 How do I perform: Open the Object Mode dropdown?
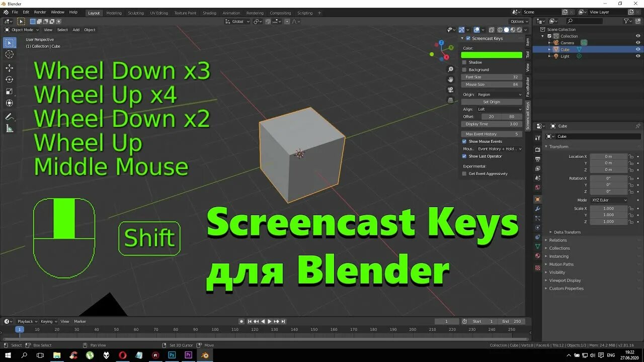coord(22,30)
